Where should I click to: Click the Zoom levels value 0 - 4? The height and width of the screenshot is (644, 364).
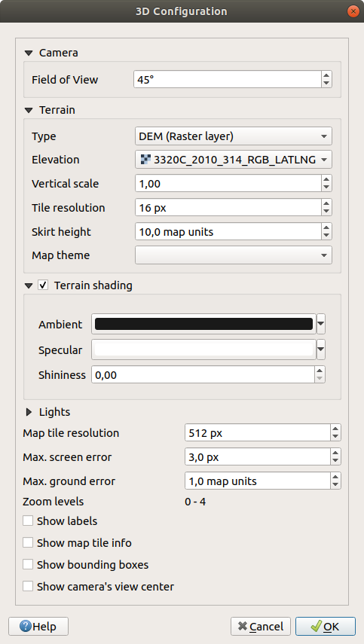coord(195,502)
